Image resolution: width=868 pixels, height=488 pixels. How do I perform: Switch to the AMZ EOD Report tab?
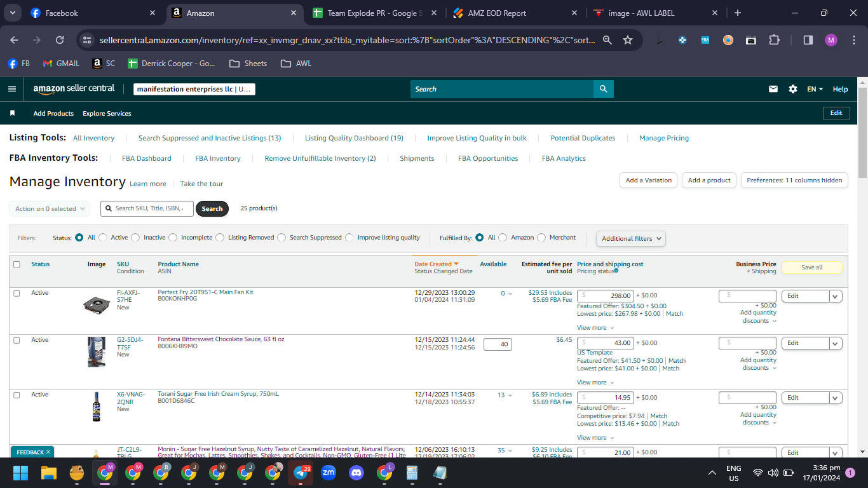515,13
